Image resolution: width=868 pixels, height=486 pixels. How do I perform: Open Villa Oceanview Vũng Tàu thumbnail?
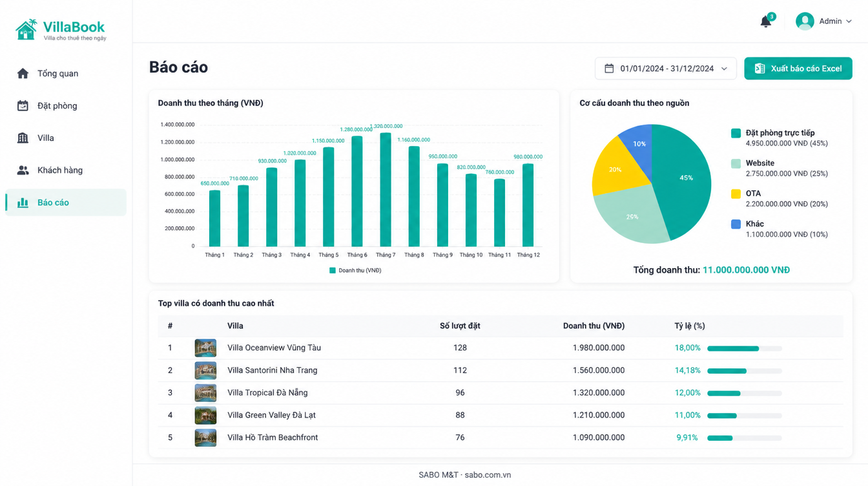pos(205,348)
